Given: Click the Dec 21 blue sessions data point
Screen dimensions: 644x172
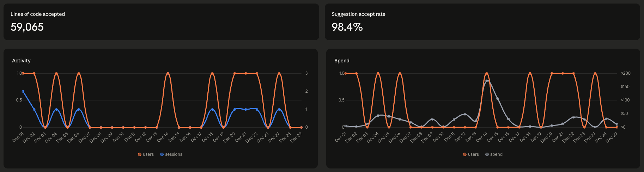Looking at the screenshot, I should tap(246, 109).
